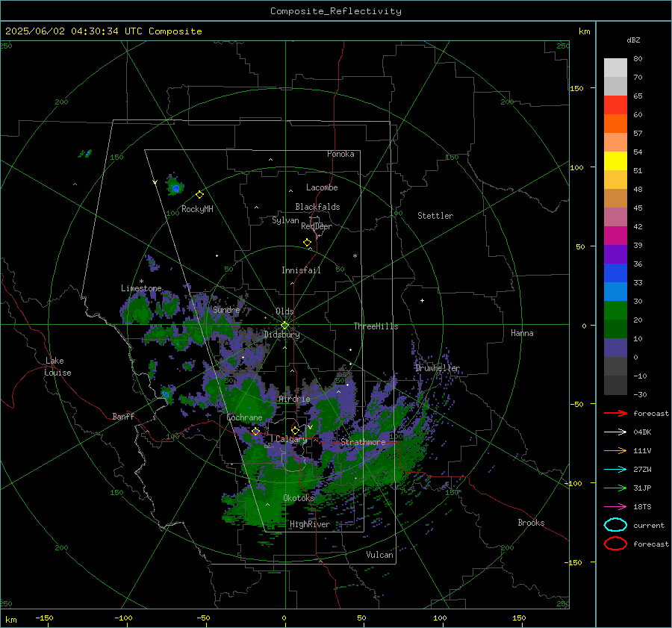The image size is (672, 628).
Task: Click the red forecast arrow legend icon
Action: point(615,413)
